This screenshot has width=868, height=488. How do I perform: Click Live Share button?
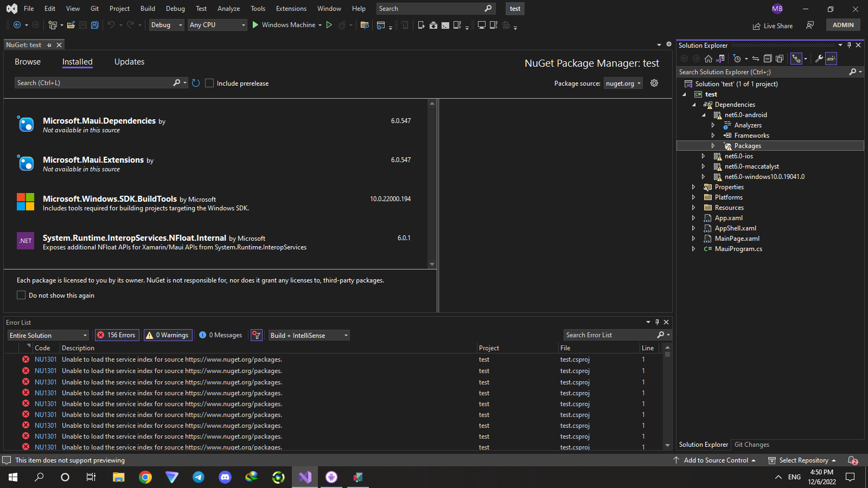pos(773,25)
